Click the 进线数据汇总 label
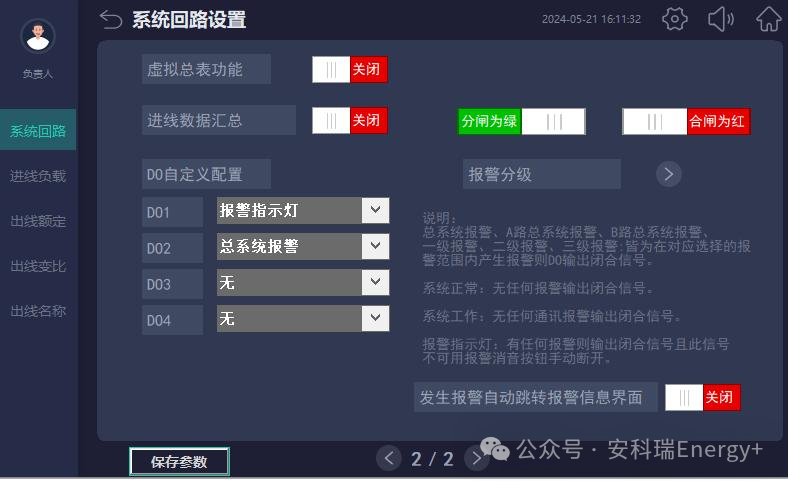Viewport: 788px width, 481px height. (219, 120)
